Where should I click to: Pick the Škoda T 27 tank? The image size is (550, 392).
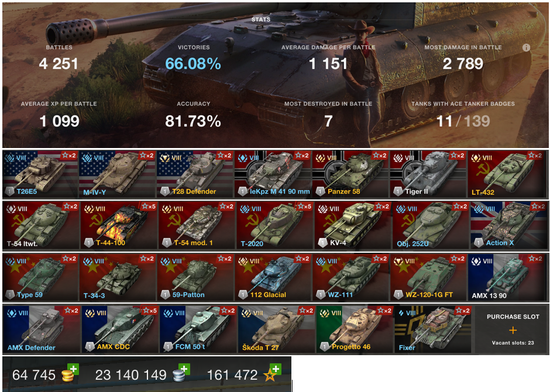tap(276, 329)
